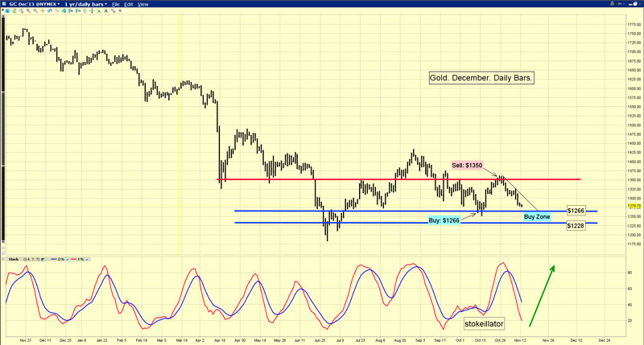Click the Stoch panel handle icon
The height and width of the screenshot is (345, 644).
click(4, 259)
